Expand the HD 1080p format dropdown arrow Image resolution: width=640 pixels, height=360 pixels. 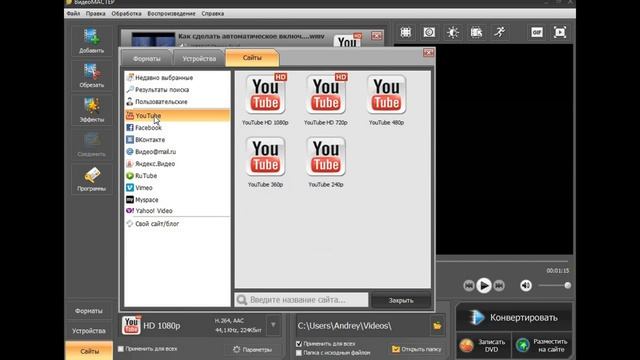pyautogui.click(x=273, y=325)
